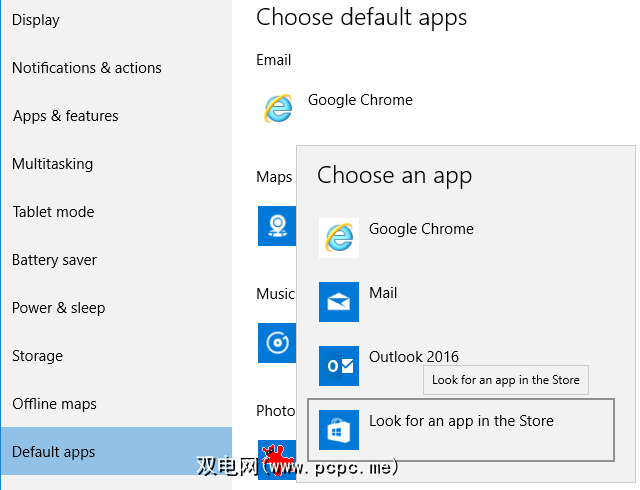Select Mail as the email app

pos(383,293)
